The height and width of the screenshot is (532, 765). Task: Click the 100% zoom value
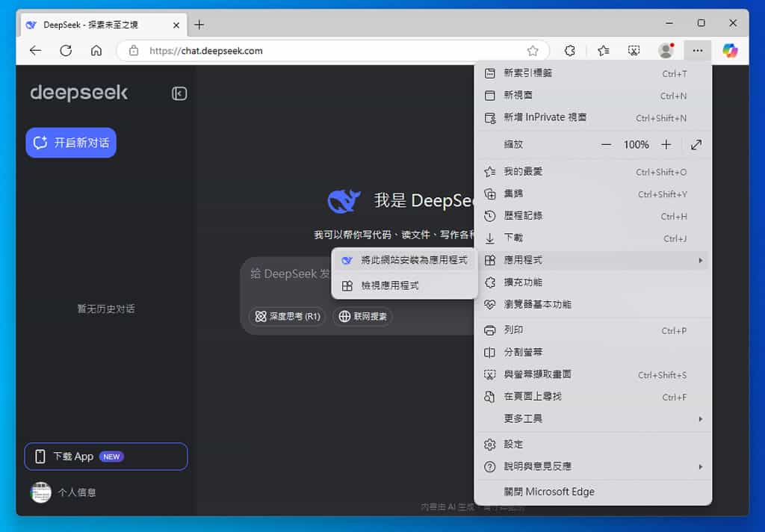click(x=637, y=144)
